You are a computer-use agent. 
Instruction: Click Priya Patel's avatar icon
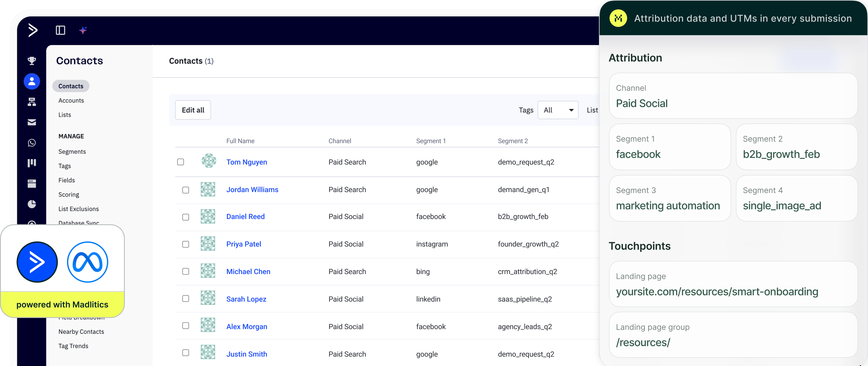pos(208,244)
